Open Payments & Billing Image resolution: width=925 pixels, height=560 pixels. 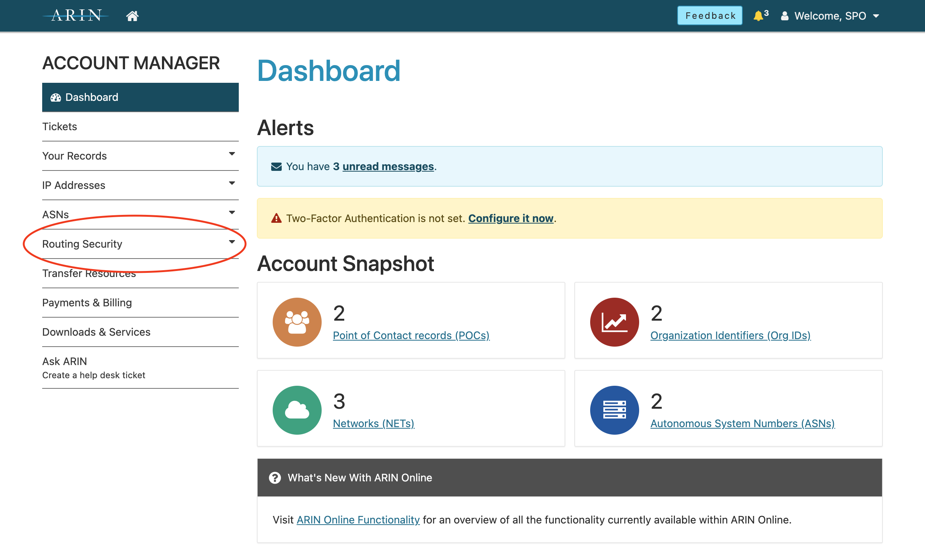[140, 303]
